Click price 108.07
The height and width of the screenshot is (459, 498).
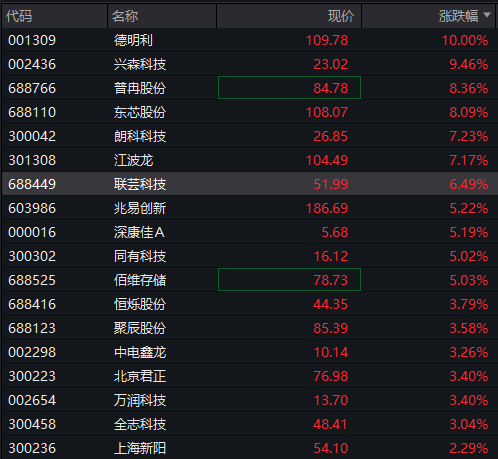(x=327, y=112)
